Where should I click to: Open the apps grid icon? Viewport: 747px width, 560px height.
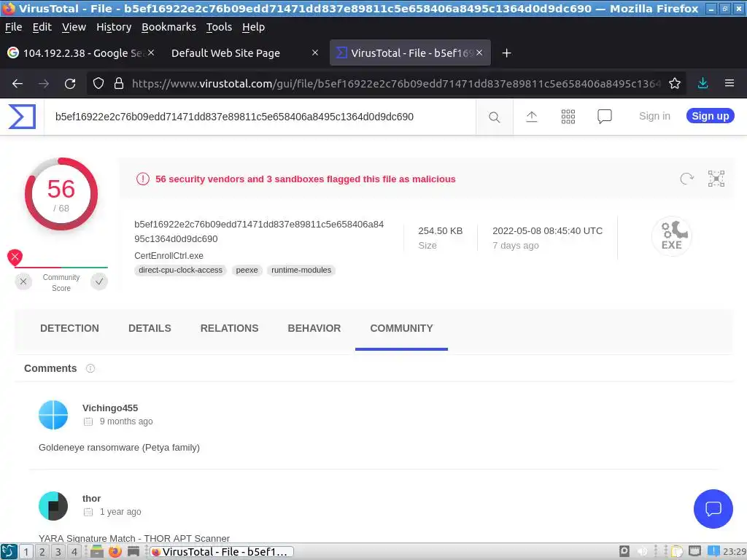(x=568, y=117)
